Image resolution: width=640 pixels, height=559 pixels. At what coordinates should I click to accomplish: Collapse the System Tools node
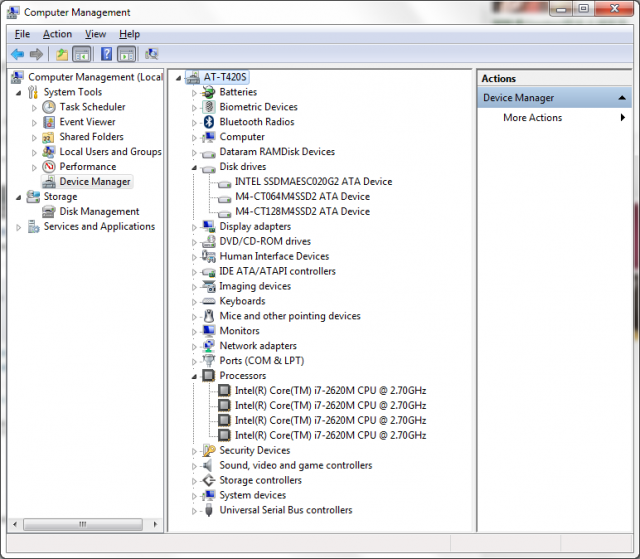(18, 93)
